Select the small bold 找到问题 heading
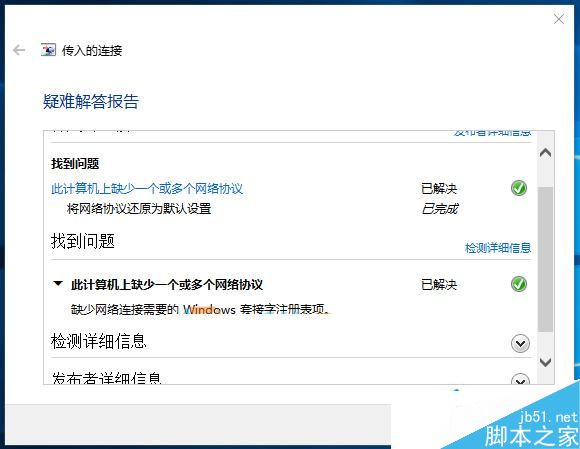This screenshot has height=449, width=580. [75, 163]
